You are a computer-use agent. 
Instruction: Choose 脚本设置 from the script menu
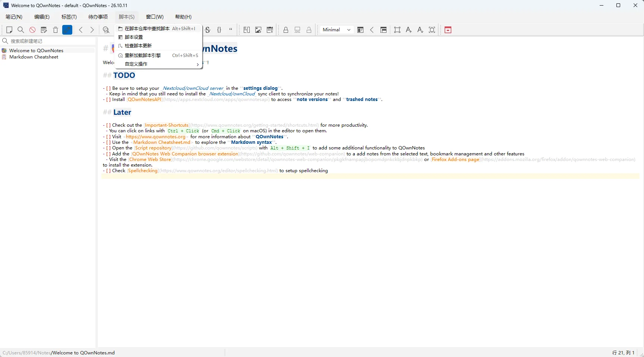pos(159,37)
